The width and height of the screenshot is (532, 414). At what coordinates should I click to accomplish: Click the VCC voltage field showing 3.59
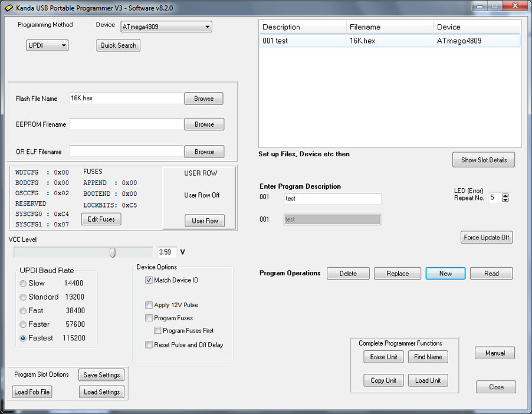tap(166, 252)
